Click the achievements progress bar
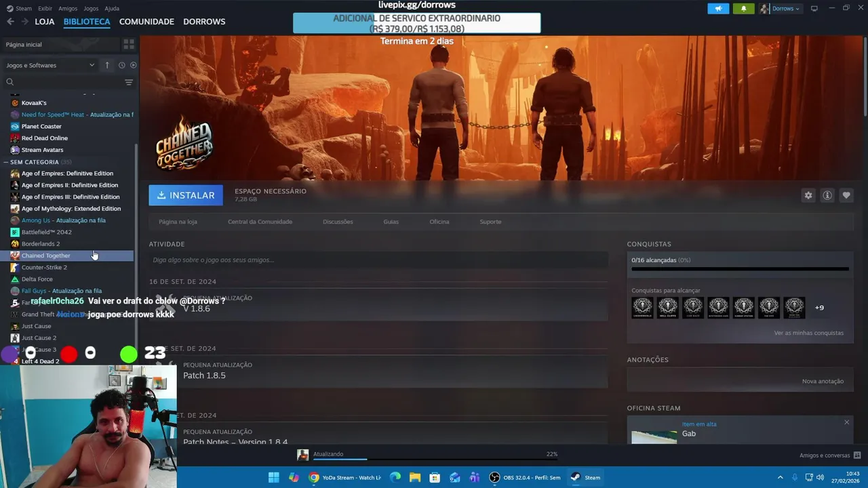 pyautogui.click(x=740, y=269)
